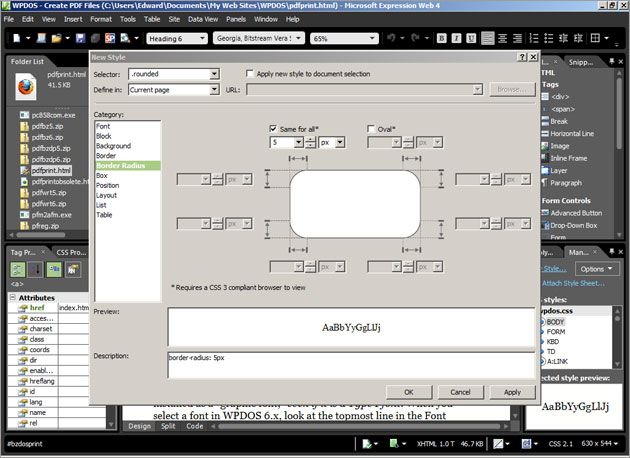Click the Undo toolbar icon
The width and height of the screenshot is (630, 458).
click(391, 38)
